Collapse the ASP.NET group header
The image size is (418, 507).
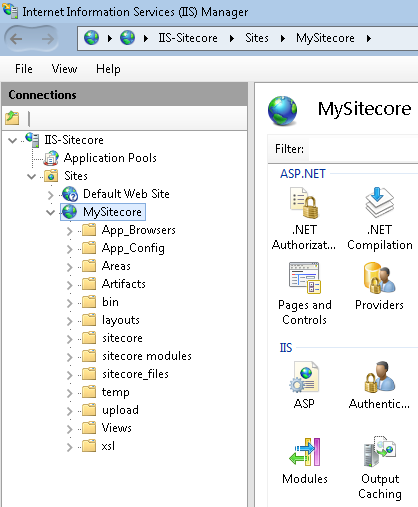303,174
